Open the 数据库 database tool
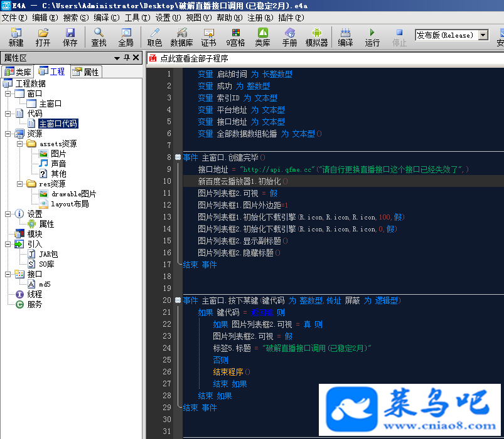Viewport: 504px width, 439px height. [x=181, y=37]
